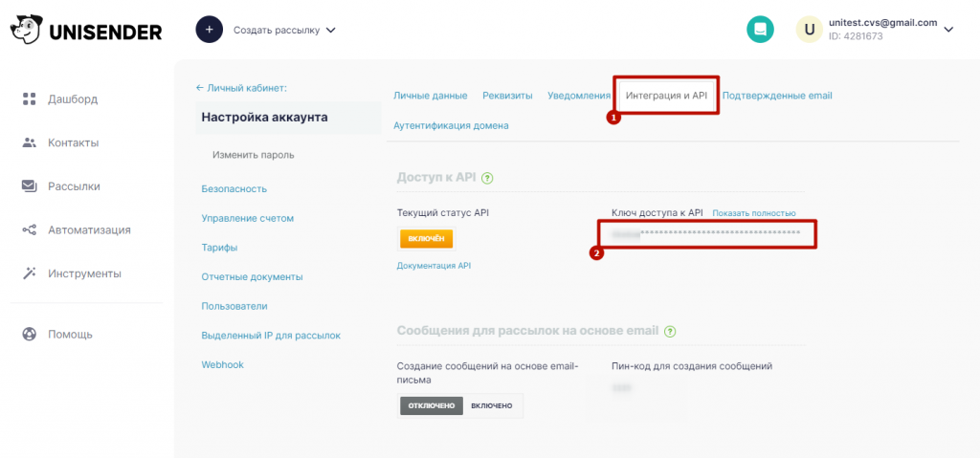This screenshot has height=458, width=980.
Task: Click the Дашборд grid icon
Action: click(30, 99)
